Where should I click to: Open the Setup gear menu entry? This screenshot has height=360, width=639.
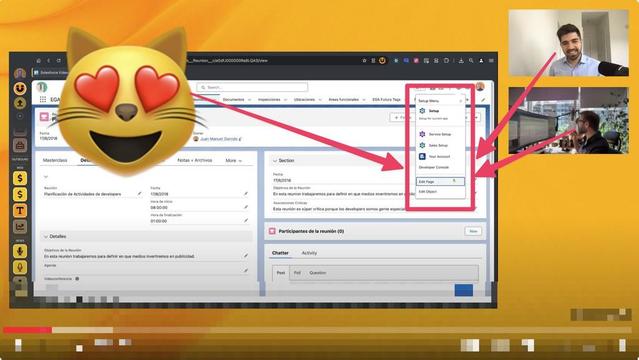pyautogui.click(x=434, y=111)
